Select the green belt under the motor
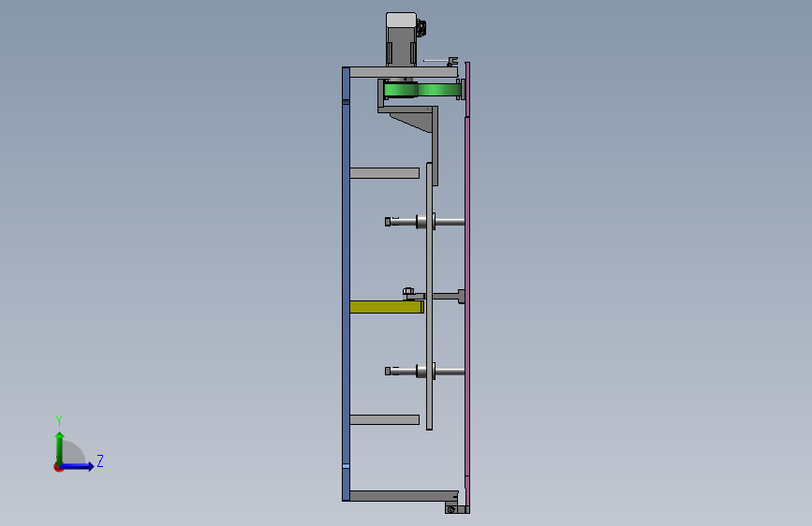The width and height of the screenshot is (812, 526). tap(422, 91)
